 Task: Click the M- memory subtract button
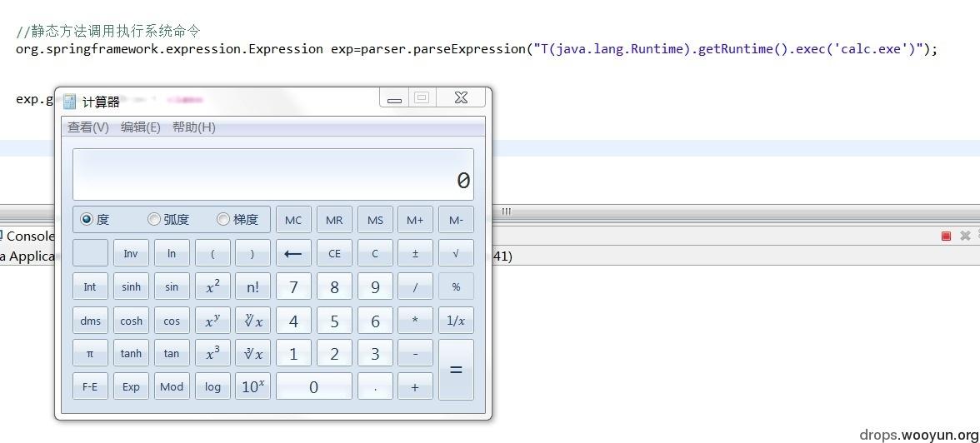[457, 220]
